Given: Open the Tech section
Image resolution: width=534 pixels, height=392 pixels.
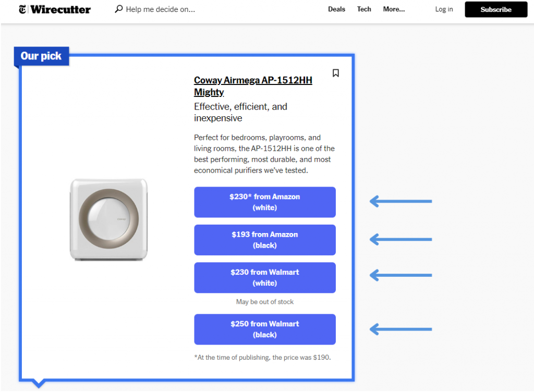Looking at the screenshot, I should pos(364,9).
